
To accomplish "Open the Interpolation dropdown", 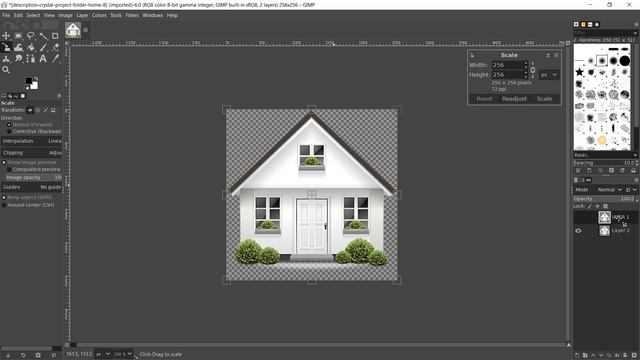I will point(31,141).
